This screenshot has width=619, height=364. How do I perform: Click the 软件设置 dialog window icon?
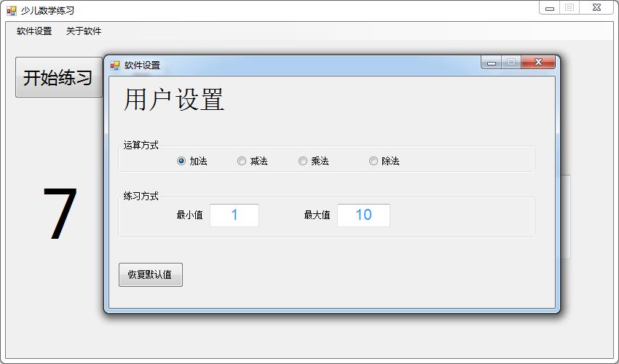point(114,65)
